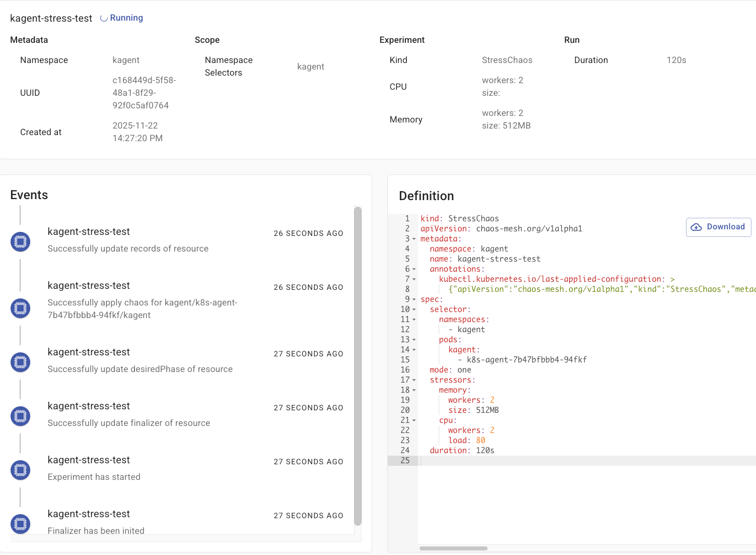Collapse the memory stressor at line 18

(x=414, y=390)
